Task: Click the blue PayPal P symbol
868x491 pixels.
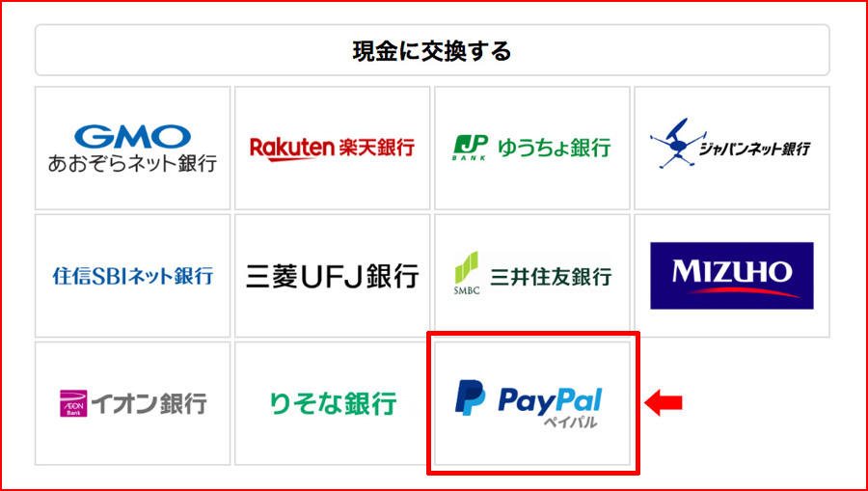Action: [470, 398]
